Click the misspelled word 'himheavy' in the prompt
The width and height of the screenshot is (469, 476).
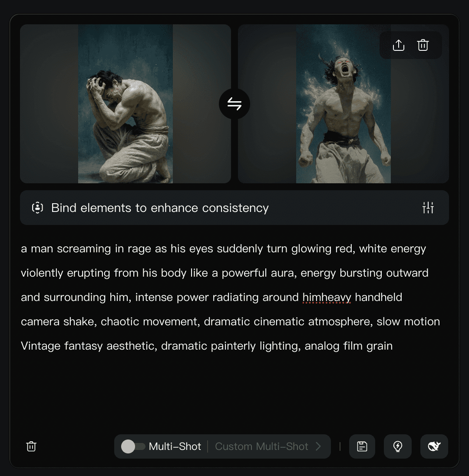327,297
